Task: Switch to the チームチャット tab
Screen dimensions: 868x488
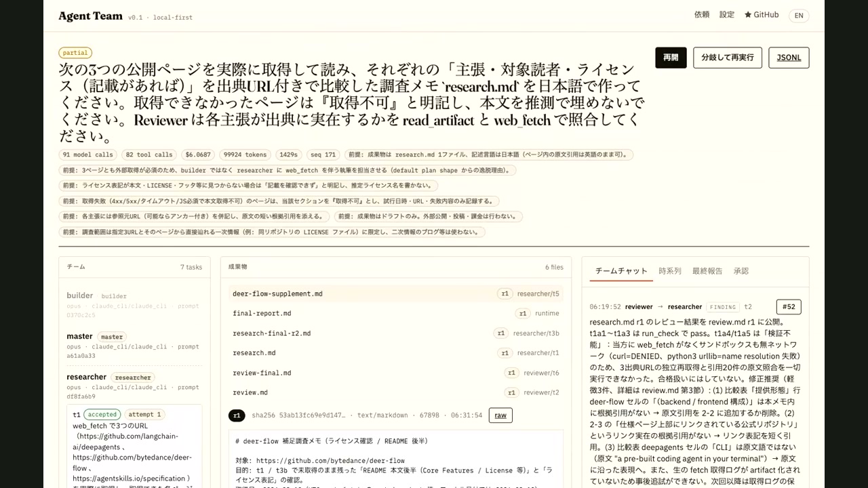Action: pos(622,271)
